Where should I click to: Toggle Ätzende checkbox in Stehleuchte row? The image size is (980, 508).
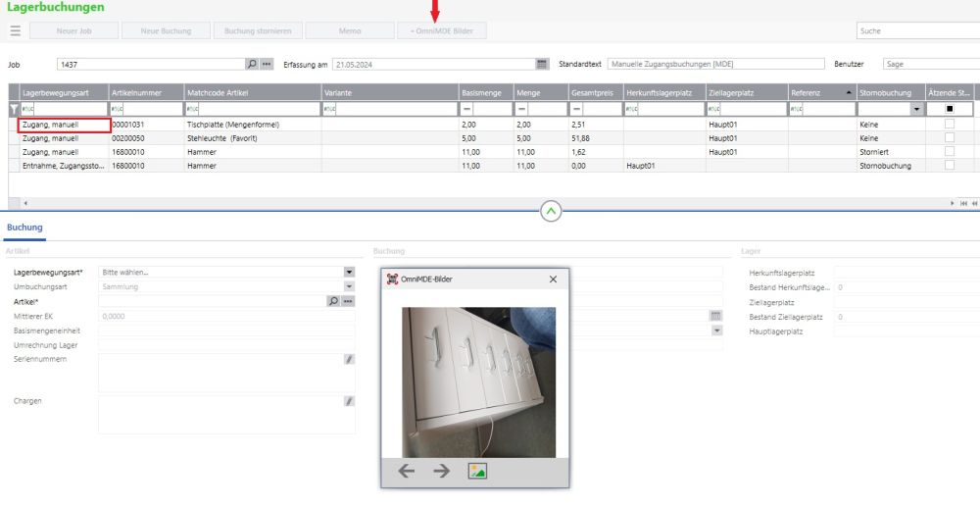click(x=949, y=139)
